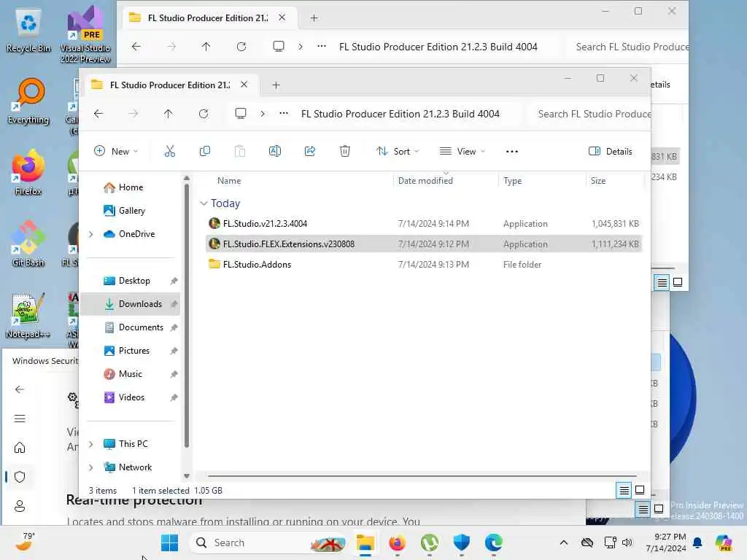
Task: Open Visual Studio 2022 Preview desktop icon
Action: click(x=85, y=34)
